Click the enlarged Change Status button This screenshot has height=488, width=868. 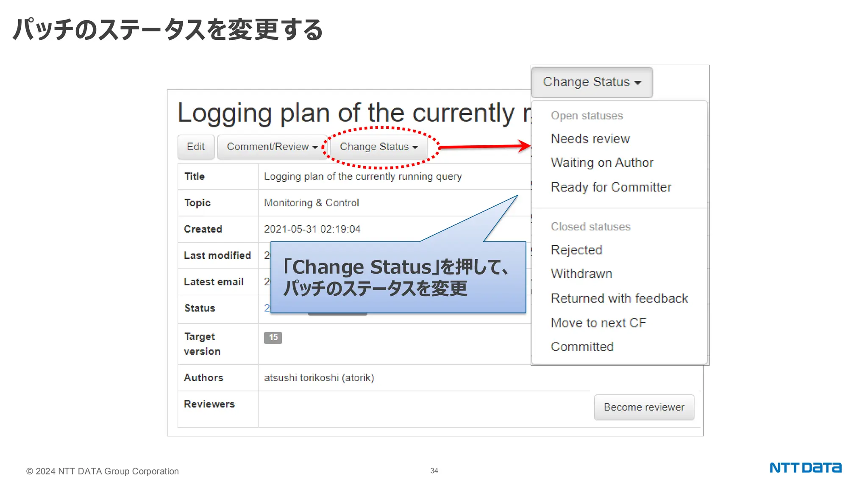(x=592, y=82)
